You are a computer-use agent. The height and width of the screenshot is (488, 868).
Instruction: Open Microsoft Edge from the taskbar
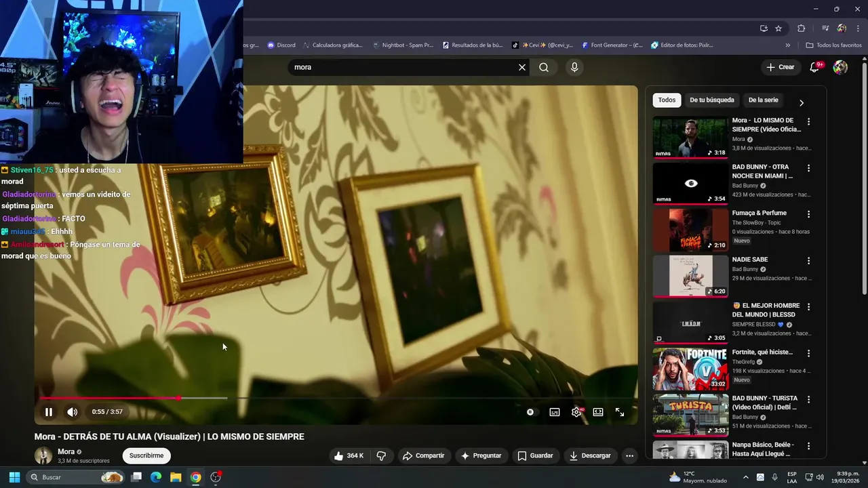click(x=155, y=477)
